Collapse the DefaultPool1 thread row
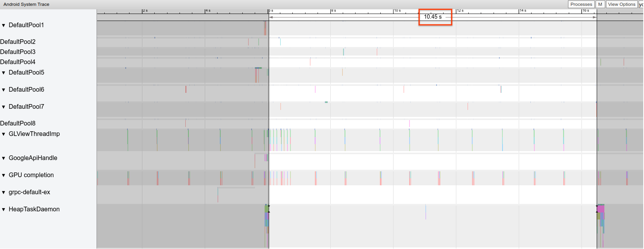Image resolution: width=644 pixels, height=249 pixels. coord(3,25)
